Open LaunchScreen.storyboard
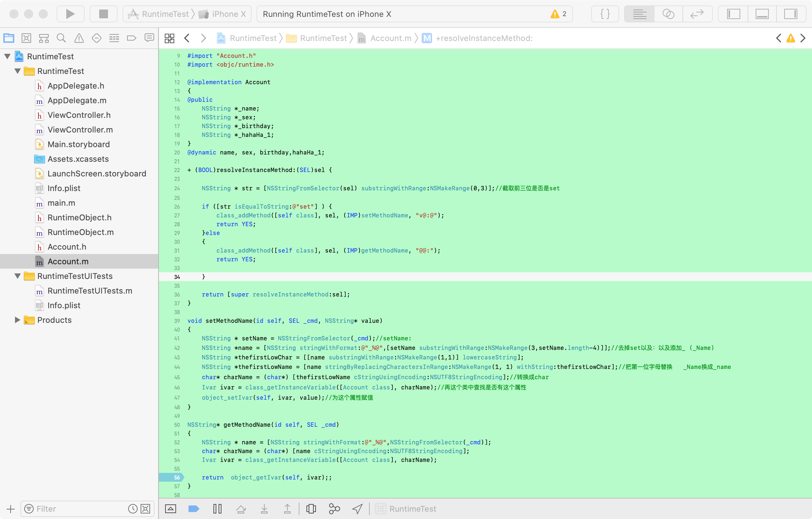Viewport: 812px width, 519px height. [x=97, y=173]
